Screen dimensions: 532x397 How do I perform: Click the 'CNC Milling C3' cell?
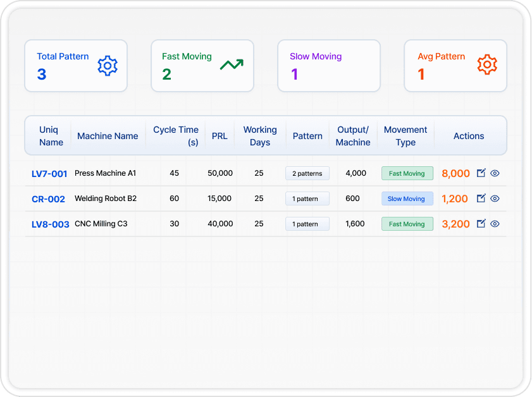[x=101, y=224]
